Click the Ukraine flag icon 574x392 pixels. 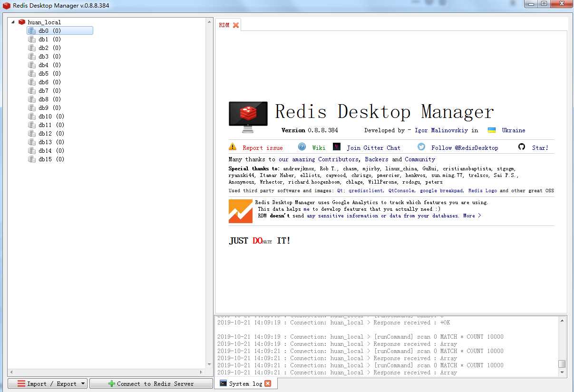click(x=492, y=130)
